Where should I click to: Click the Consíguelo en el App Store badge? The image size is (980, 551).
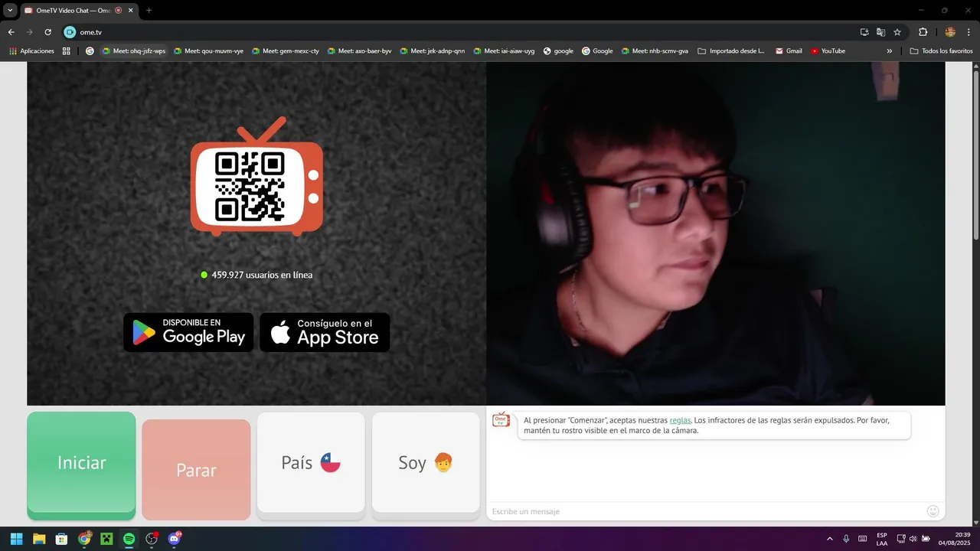click(325, 332)
